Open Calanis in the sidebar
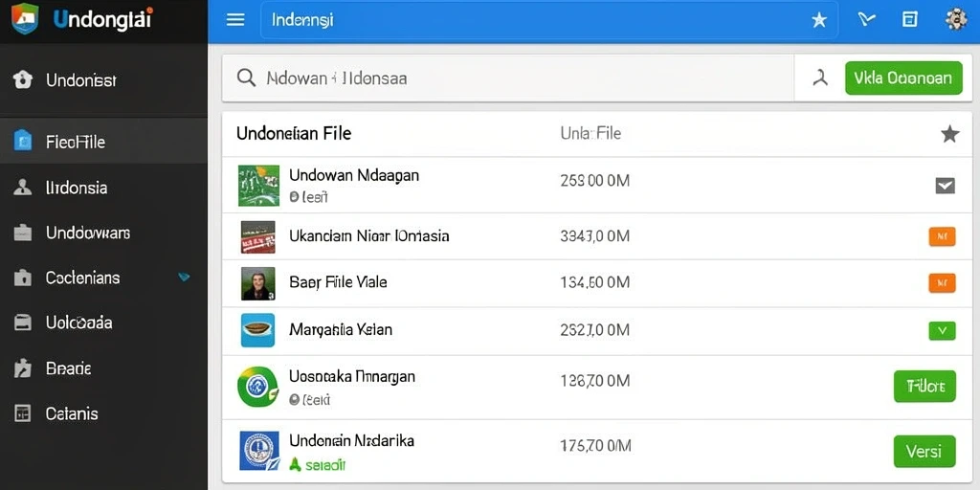Viewport: 980px width, 490px height. pos(103,413)
